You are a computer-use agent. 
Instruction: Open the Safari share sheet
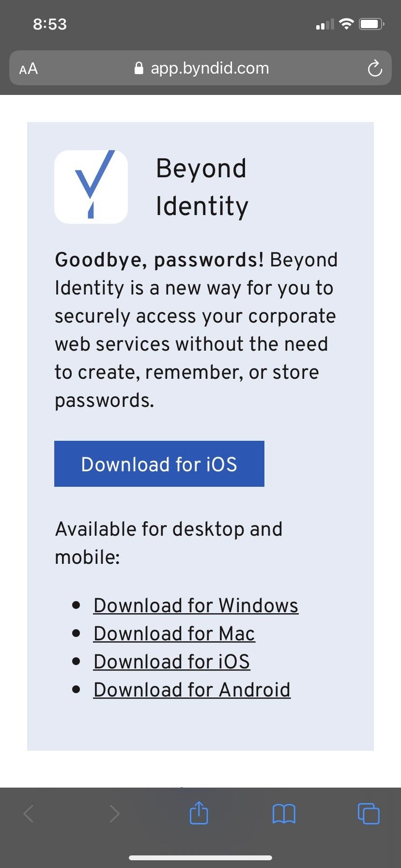(x=199, y=813)
